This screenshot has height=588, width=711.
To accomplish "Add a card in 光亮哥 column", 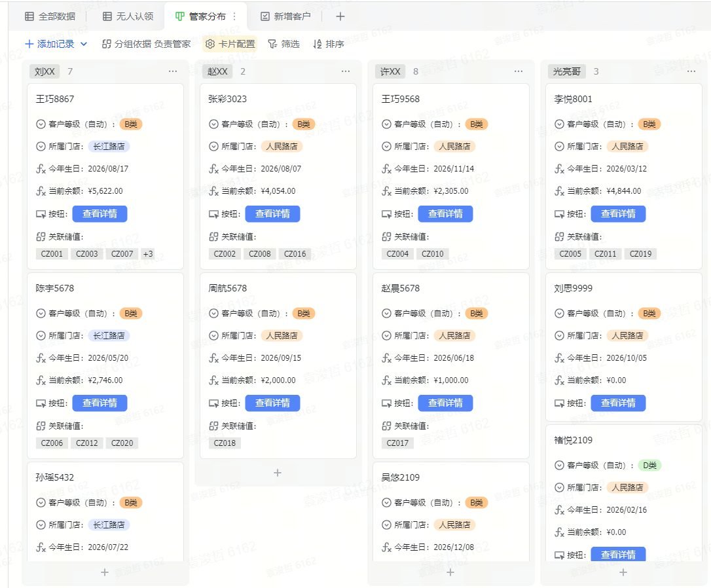I will [623, 572].
